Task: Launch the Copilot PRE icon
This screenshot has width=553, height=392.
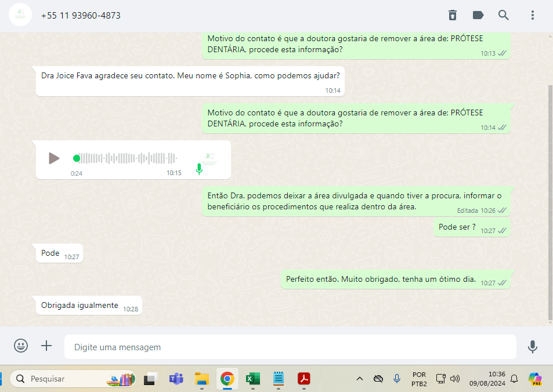Action: click(x=535, y=379)
